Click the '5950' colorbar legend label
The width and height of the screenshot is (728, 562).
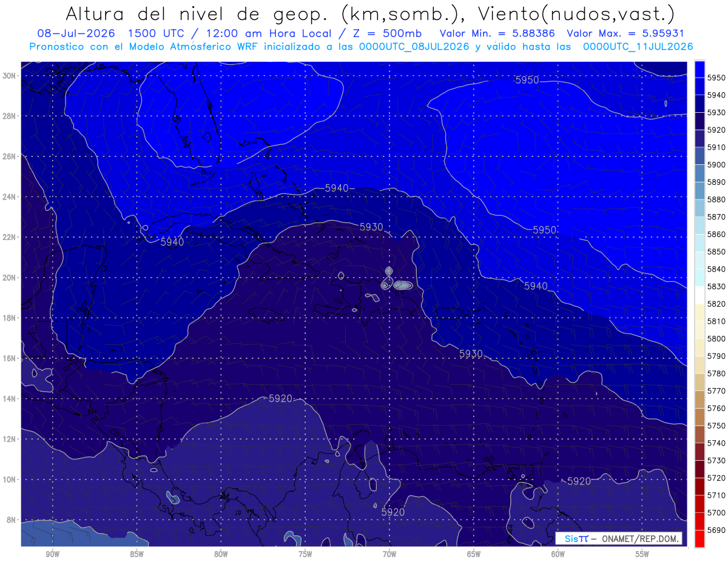[716, 78]
